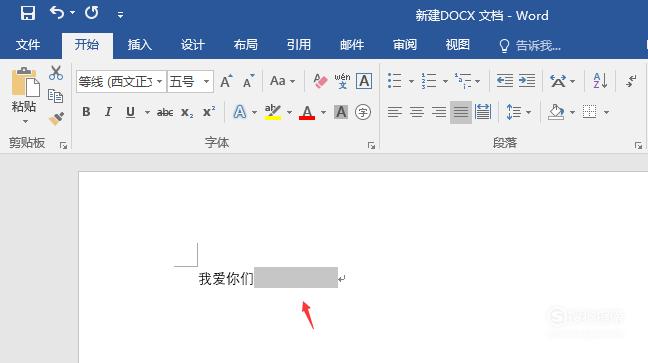Toggle Subscript formatting

coord(187,112)
